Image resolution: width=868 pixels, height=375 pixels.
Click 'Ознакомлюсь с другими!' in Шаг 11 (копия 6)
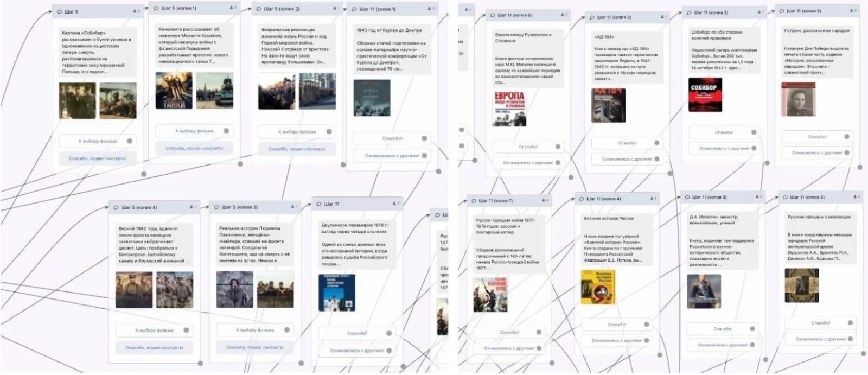(528, 163)
